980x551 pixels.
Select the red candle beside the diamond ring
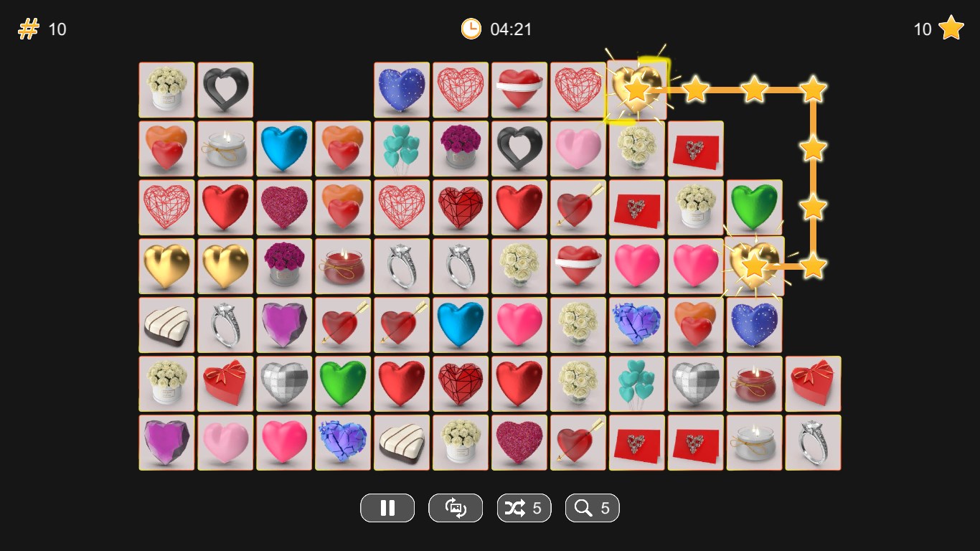(x=343, y=266)
